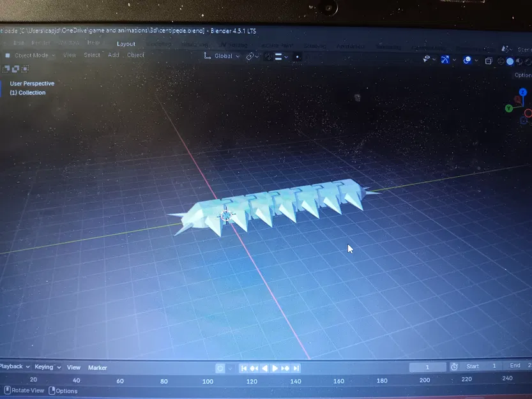Screen dimensions: 532x399
Task: Enable auto keyframing record button in timeline
Action: pyautogui.click(x=222, y=367)
